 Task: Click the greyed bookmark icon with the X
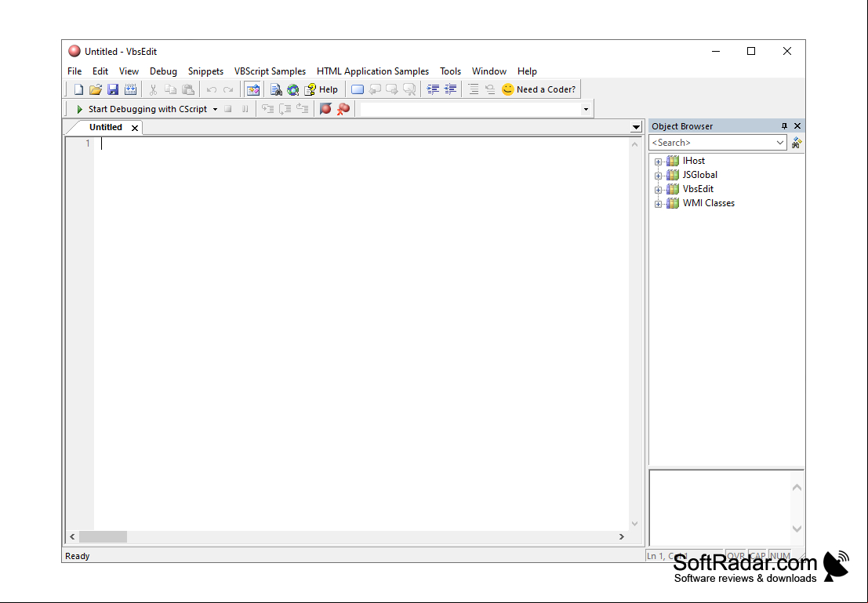pyautogui.click(x=409, y=89)
